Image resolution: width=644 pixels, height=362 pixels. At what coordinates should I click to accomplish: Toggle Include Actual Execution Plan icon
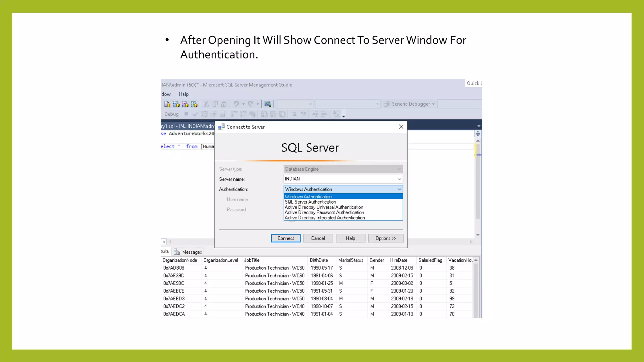tap(234, 114)
